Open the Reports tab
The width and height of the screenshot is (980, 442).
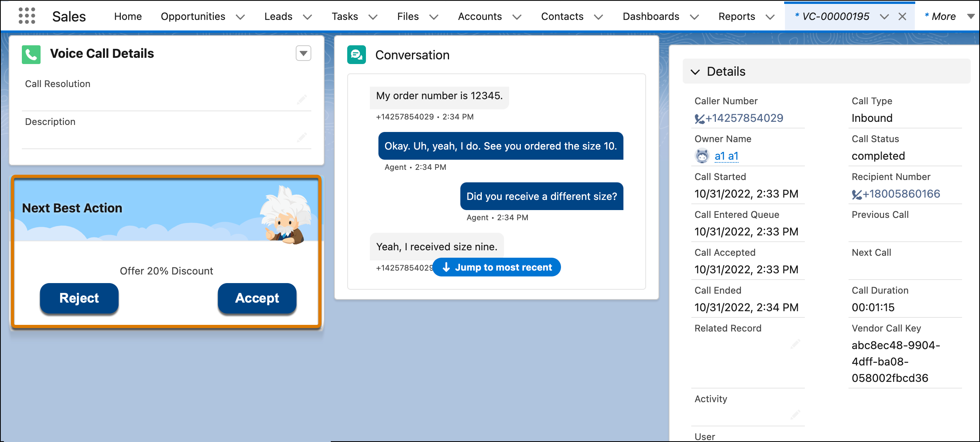coord(737,16)
